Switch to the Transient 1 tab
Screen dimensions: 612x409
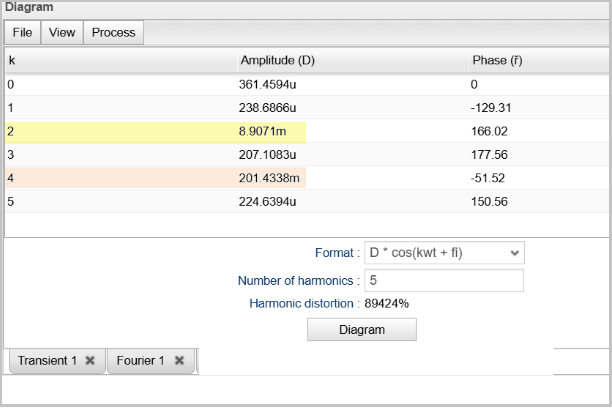coord(47,361)
